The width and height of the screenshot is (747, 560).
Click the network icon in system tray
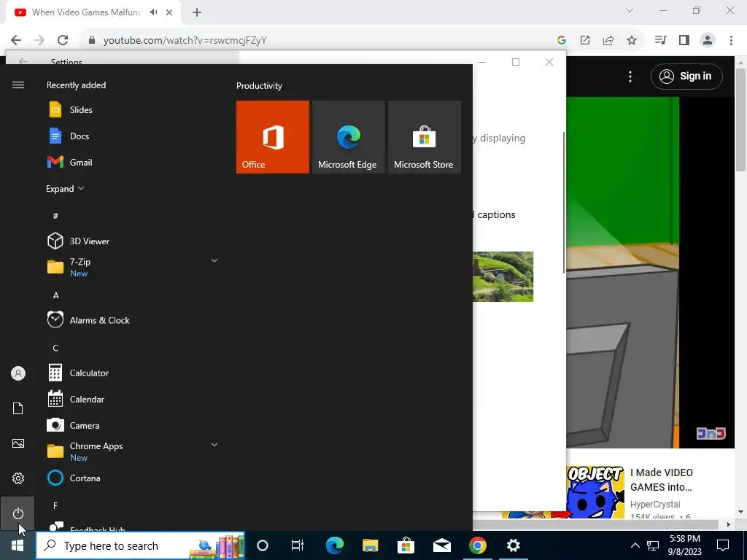653,545
